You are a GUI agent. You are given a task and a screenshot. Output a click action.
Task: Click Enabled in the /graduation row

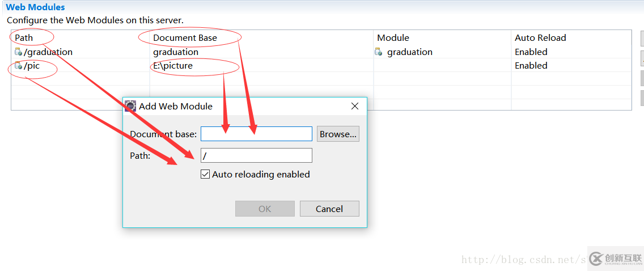point(531,52)
